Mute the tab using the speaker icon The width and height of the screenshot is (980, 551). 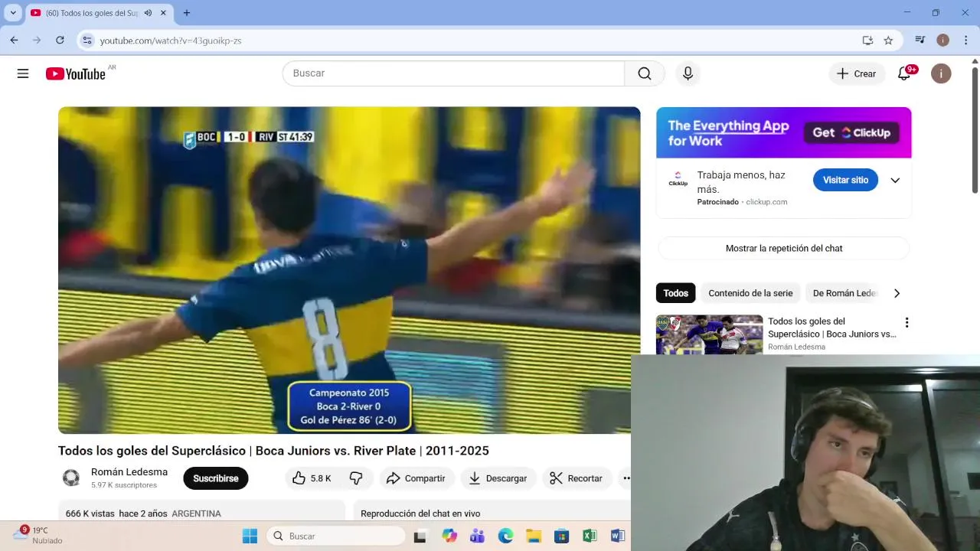(x=148, y=13)
